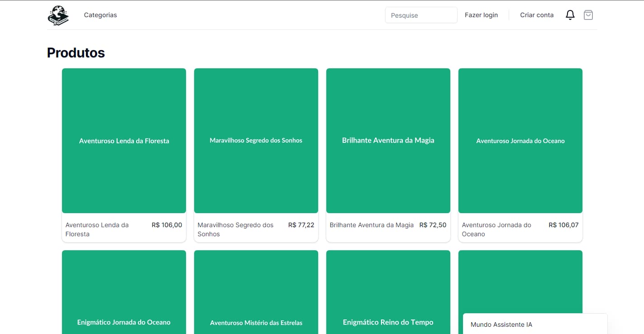View the Aventuroso Mistério das Estrelas product

tap(256, 292)
